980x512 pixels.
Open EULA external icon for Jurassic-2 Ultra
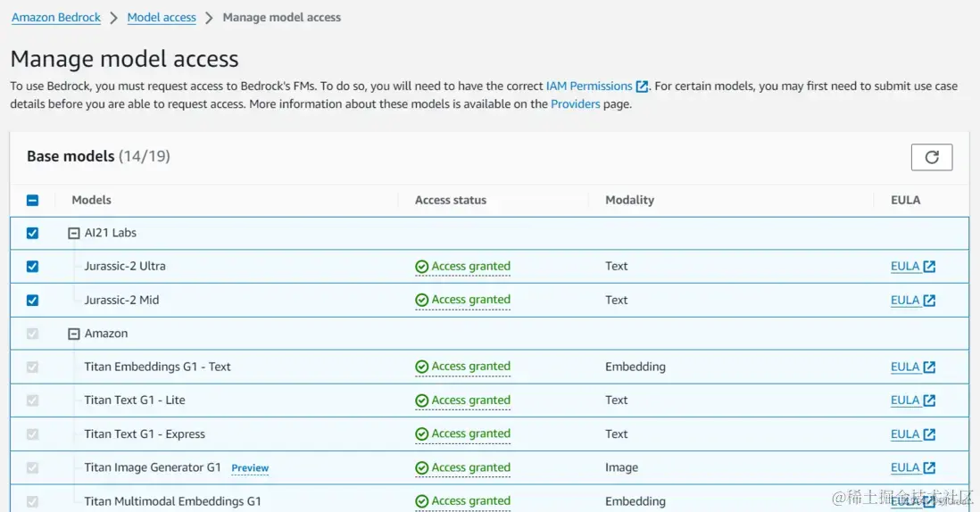click(929, 267)
